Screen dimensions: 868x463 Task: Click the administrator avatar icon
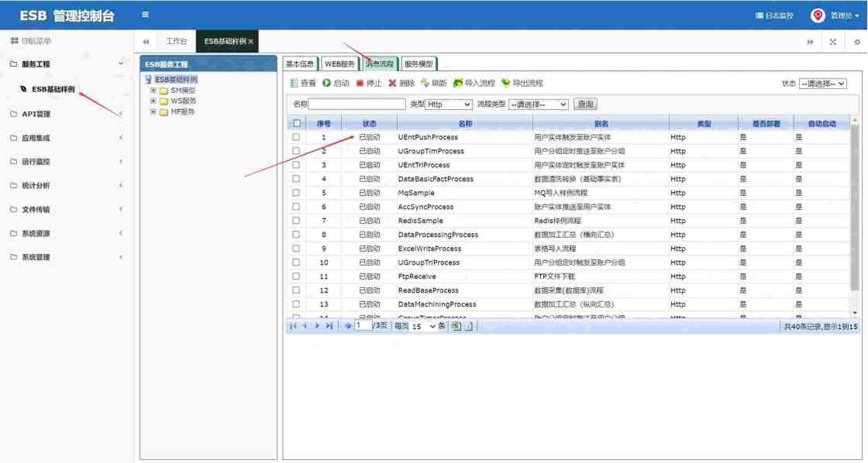coord(818,15)
